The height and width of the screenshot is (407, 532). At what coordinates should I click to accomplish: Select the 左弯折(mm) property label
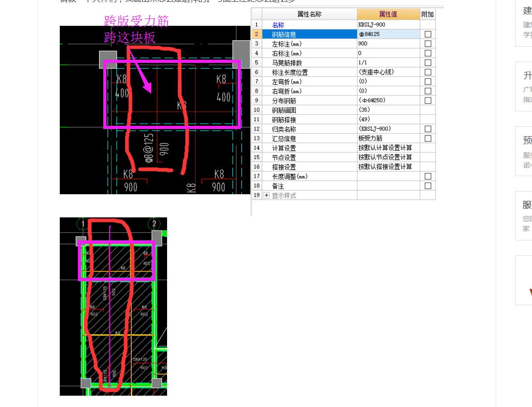pyautogui.click(x=287, y=82)
